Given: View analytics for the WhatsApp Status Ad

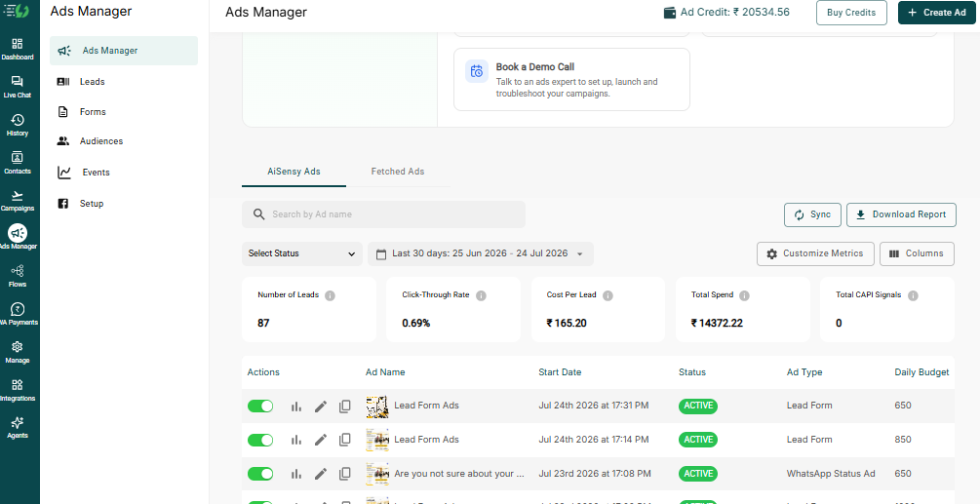Looking at the screenshot, I should 296,474.
